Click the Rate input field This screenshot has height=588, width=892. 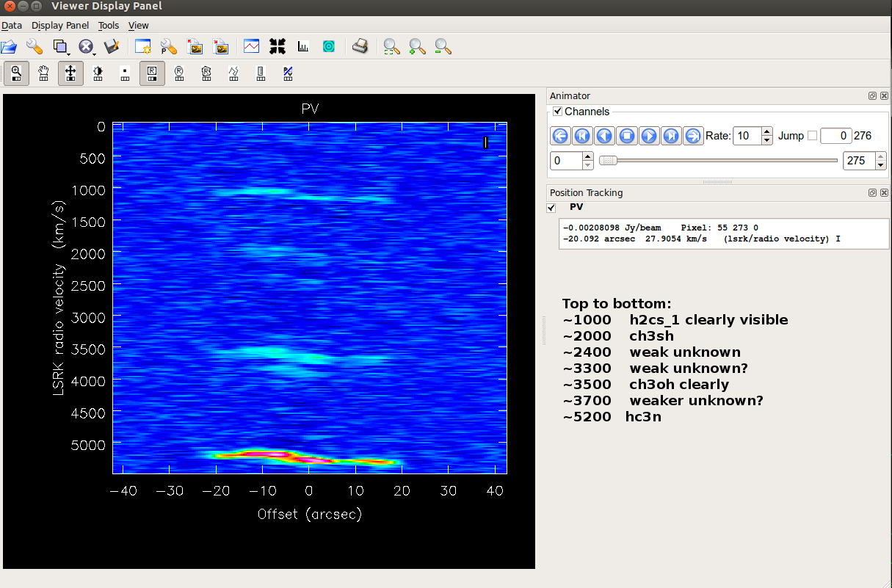[x=747, y=136]
